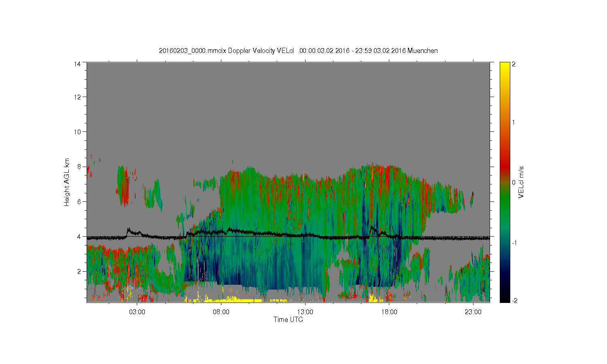This screenshot has height=364, width=607.
Task: Click the height axis label "12"
Action: point(77,97)
